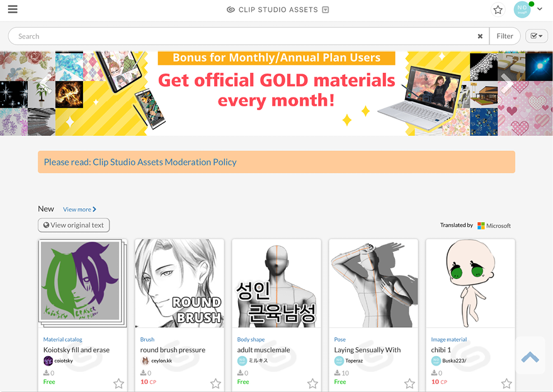
Task: Focus the Search input field
Action: click(x=243, y=36)
